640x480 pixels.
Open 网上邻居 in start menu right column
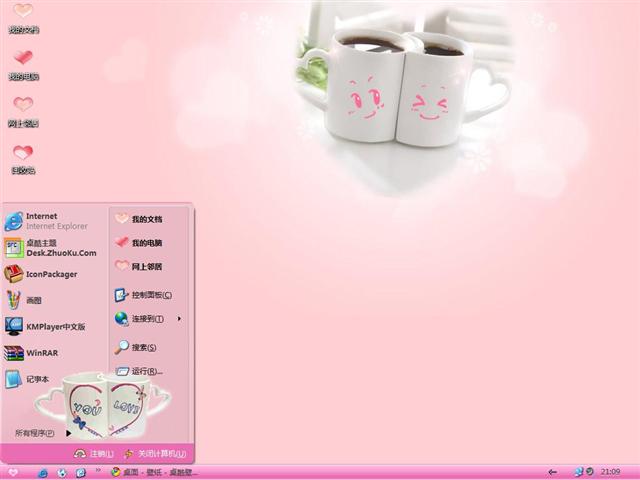[138, 266]
